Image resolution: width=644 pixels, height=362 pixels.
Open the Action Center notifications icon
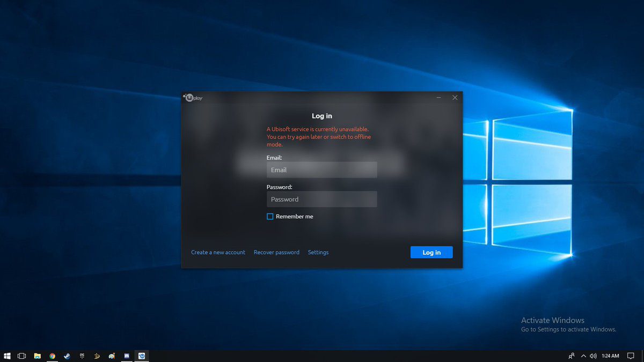click(x=631, y=356)
